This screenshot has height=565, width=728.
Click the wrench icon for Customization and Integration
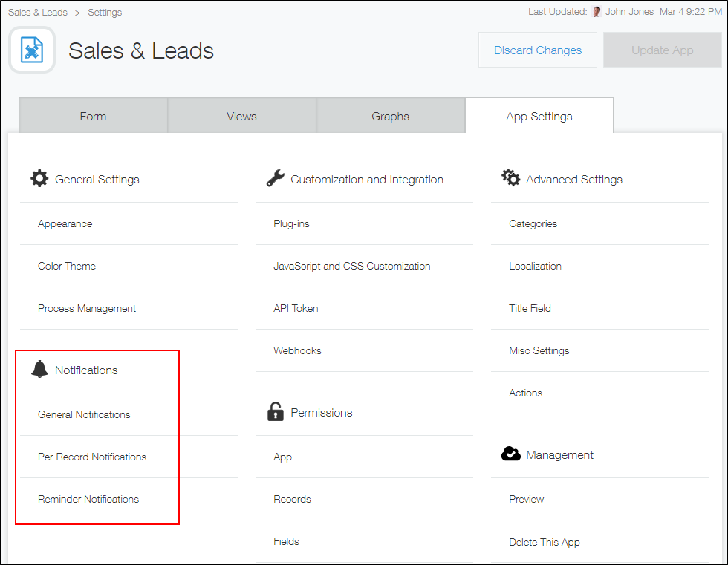click(x=275, y=177)
